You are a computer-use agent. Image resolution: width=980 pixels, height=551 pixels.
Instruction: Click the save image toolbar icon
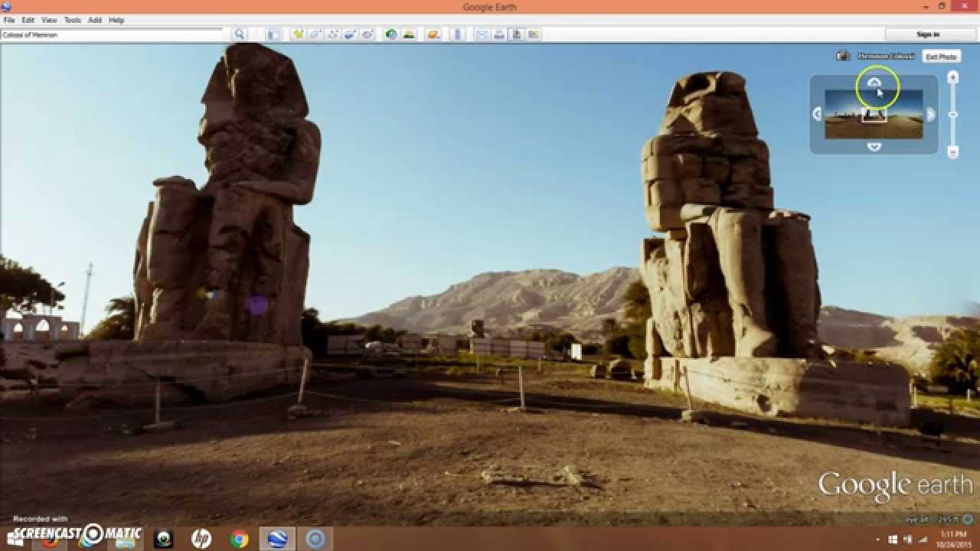tap(517, 34)
